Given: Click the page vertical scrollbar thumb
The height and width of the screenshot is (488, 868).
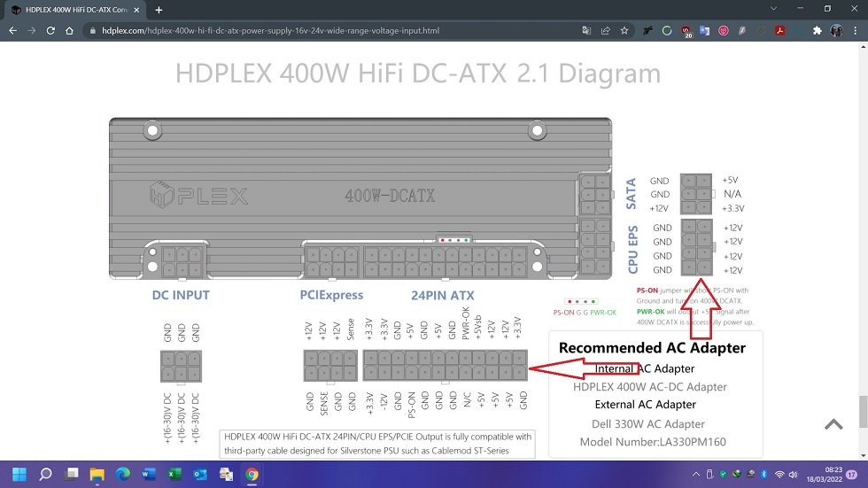Looking at the screenshot, I should (863, 412).
